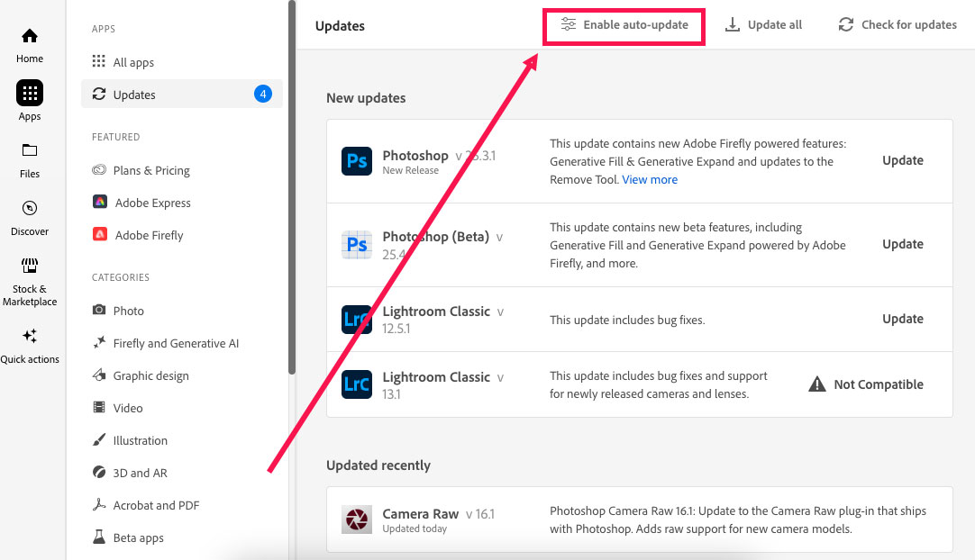This screenshot has height=560, width=975.
Task: Select All apps in the sidebar
Action: (133, 62)
